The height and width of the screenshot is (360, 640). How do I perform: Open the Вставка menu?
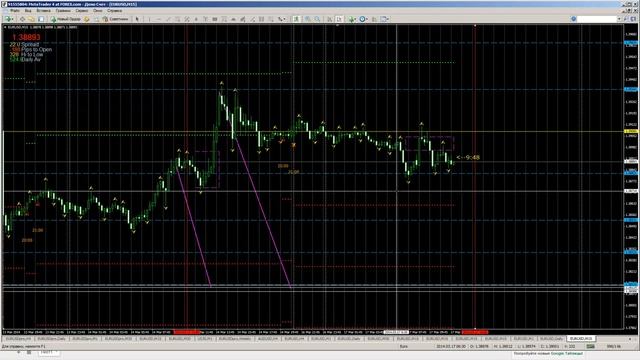tap(44, 11)
